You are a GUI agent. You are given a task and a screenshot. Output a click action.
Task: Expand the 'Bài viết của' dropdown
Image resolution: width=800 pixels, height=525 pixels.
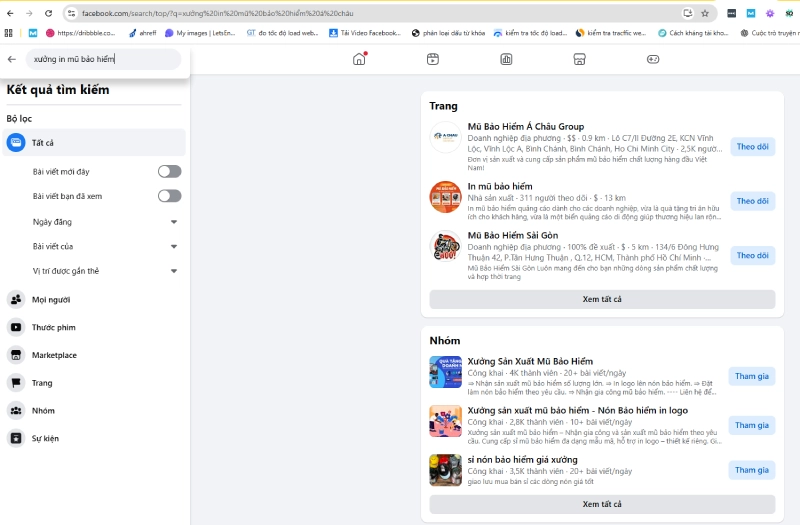pyautogui.click(x=106, y=246)
